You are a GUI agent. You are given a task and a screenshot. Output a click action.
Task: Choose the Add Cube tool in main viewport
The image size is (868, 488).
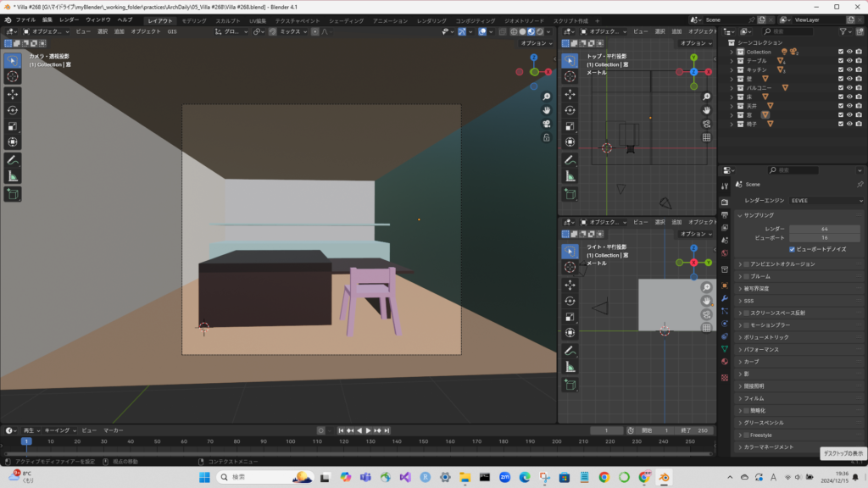point(13,194)
